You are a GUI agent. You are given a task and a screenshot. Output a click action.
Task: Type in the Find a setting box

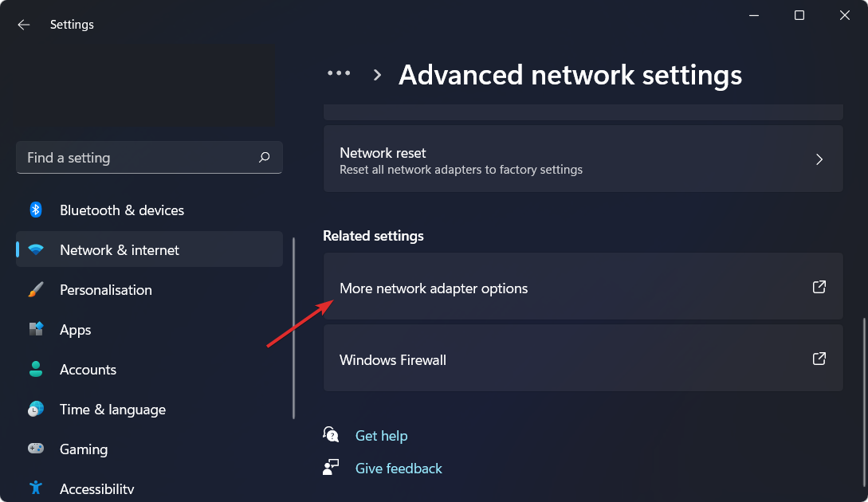pos(136,158)
